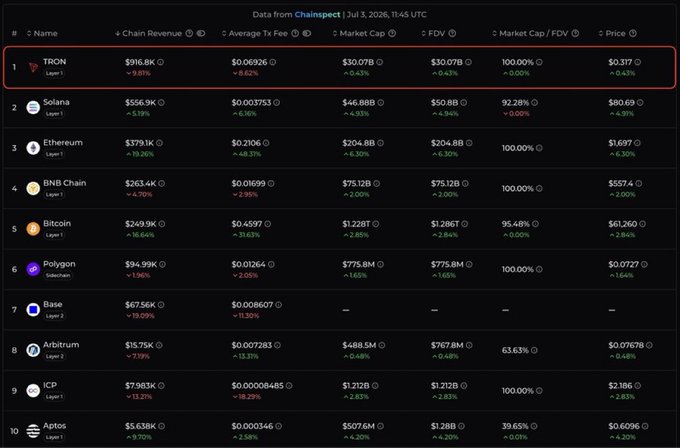Open TRON chain details link

(x=55, y=62)
